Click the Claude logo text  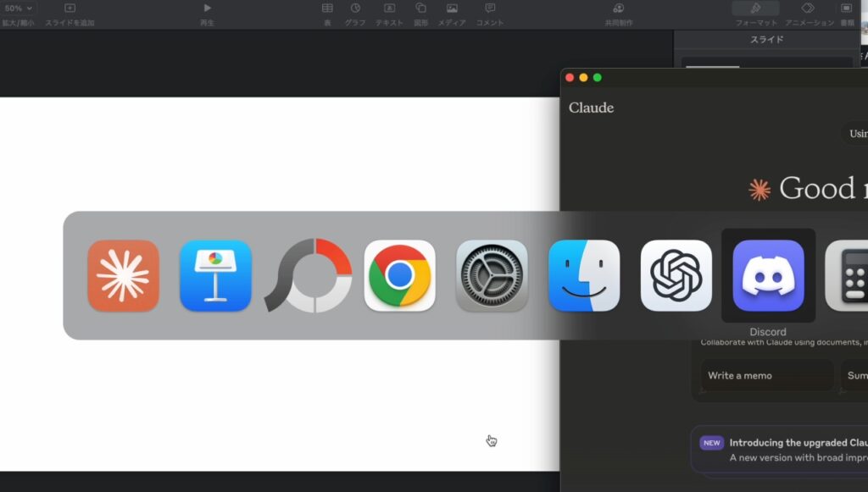591,108
